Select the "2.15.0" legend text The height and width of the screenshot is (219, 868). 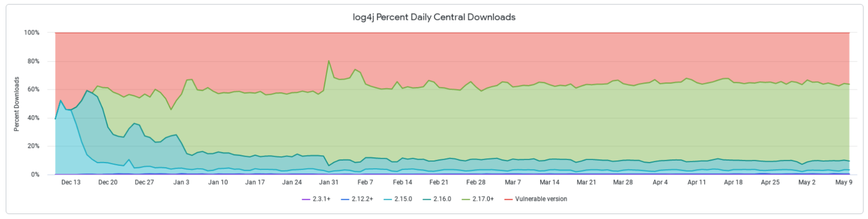[403, 199]
